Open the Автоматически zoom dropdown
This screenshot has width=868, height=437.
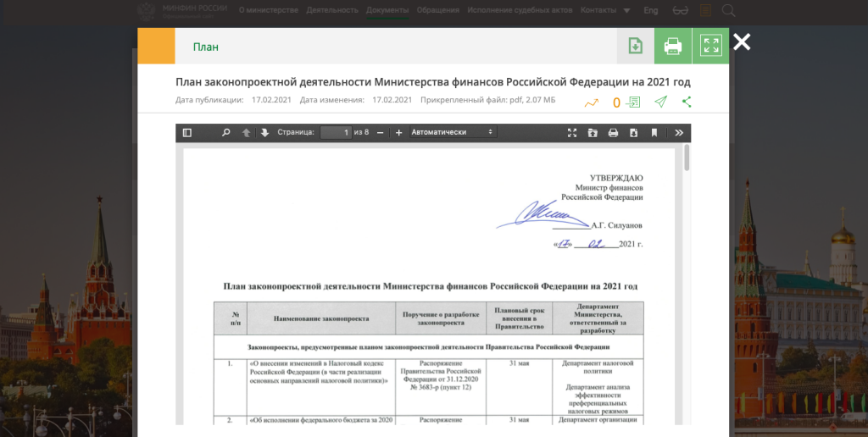453,132
